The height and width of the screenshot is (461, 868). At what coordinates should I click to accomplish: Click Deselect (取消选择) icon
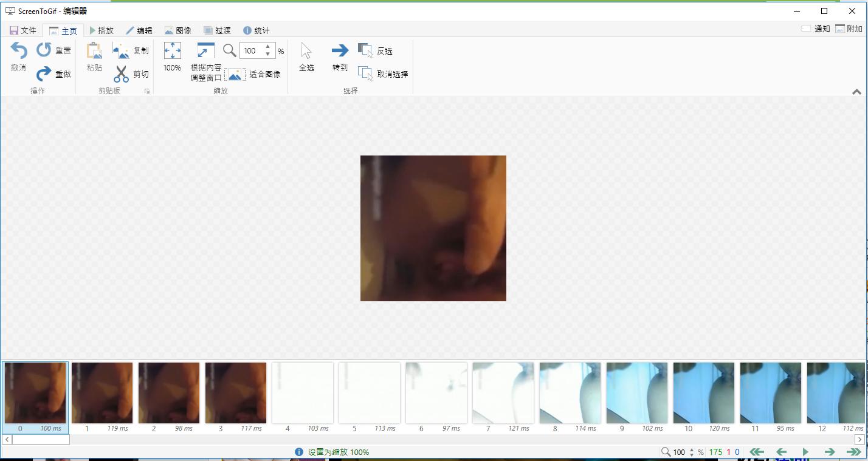(x=365, y=73)
